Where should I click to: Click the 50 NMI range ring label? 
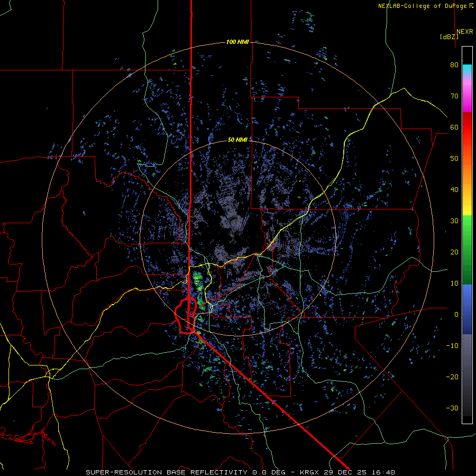pyautogui.click(x=237, y=140)
